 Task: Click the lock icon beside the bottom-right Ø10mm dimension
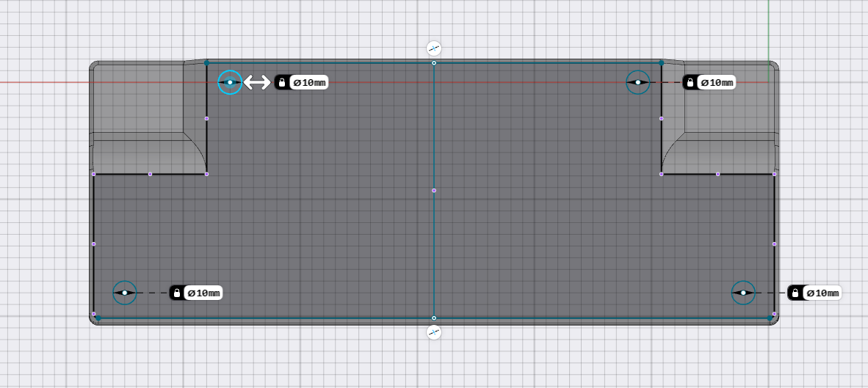coord(795,293)
